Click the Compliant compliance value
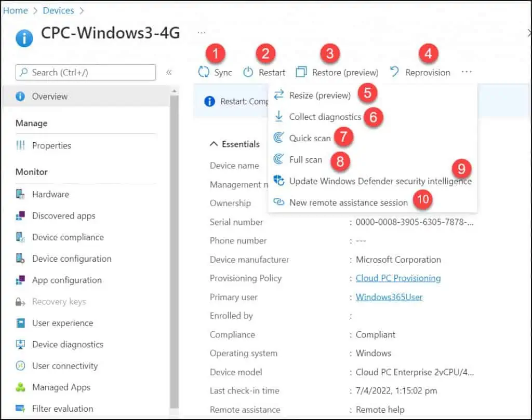The height and width of the screenshot is (420, 532). click(375, 334)
